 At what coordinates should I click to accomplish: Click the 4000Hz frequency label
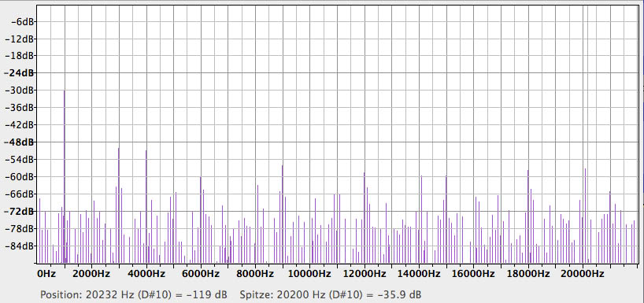click(x=146, y=273)
